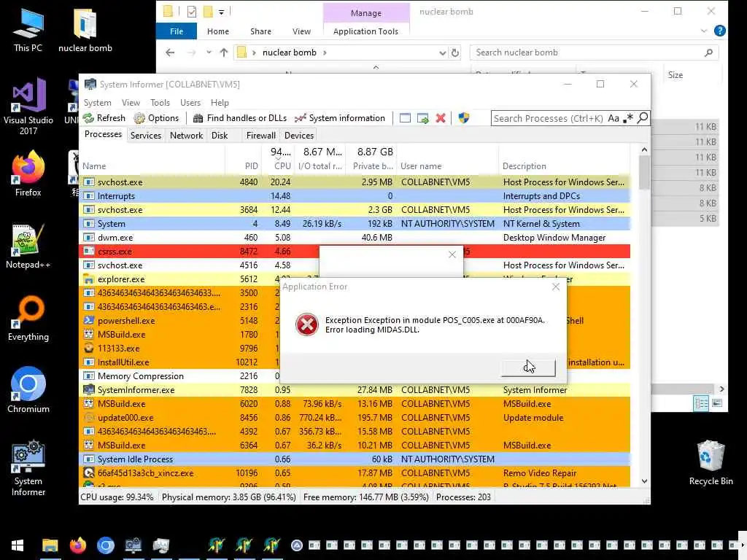The width and height of the screenshot is (747, 560).
Task: Open the Users menu
Action: point(190,103)
